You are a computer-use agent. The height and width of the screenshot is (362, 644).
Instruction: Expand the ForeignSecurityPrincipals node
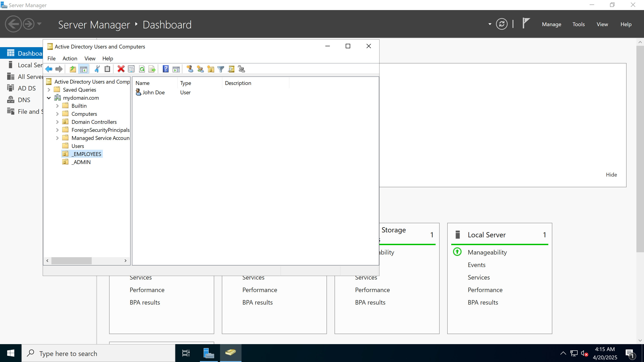(x=57, y=130)
